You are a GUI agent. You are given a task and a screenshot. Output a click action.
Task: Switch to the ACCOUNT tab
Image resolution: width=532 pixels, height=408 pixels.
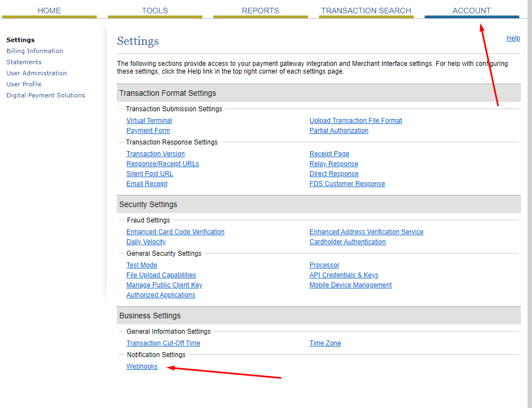pyautogui.click(x=471, y=11)
